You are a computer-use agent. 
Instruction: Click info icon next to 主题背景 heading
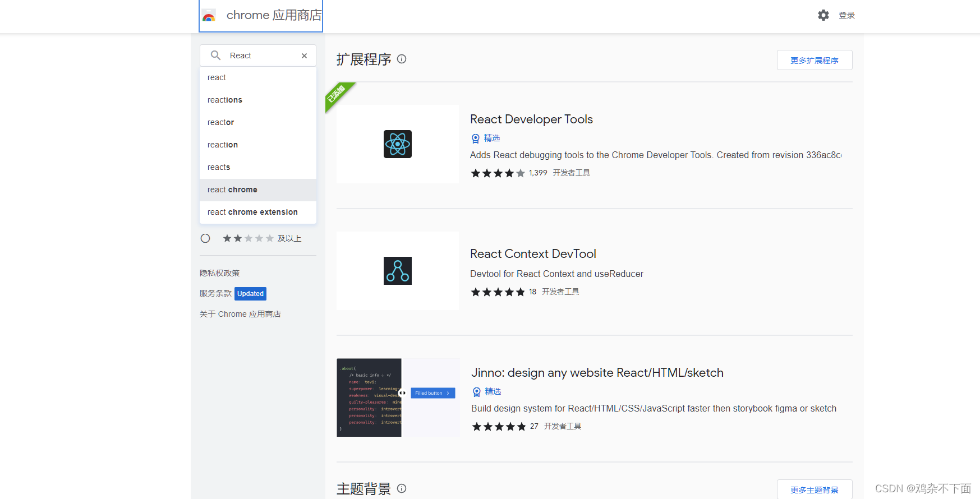[402, 488]
